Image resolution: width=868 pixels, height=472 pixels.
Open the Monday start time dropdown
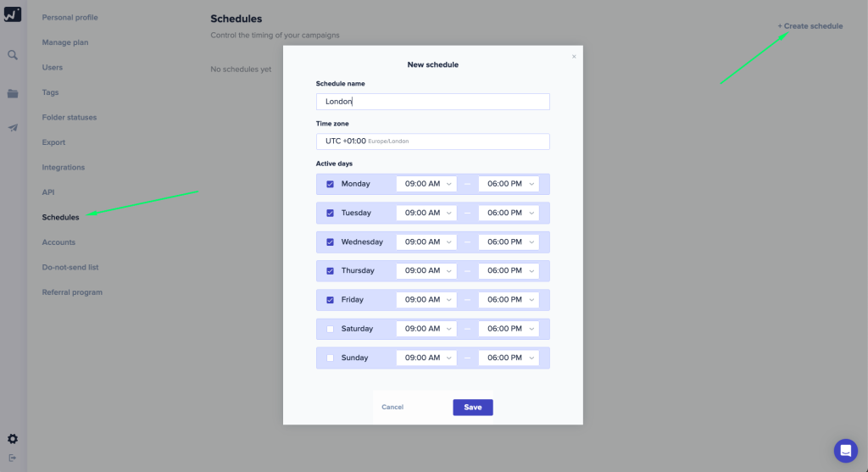[426, 184]
